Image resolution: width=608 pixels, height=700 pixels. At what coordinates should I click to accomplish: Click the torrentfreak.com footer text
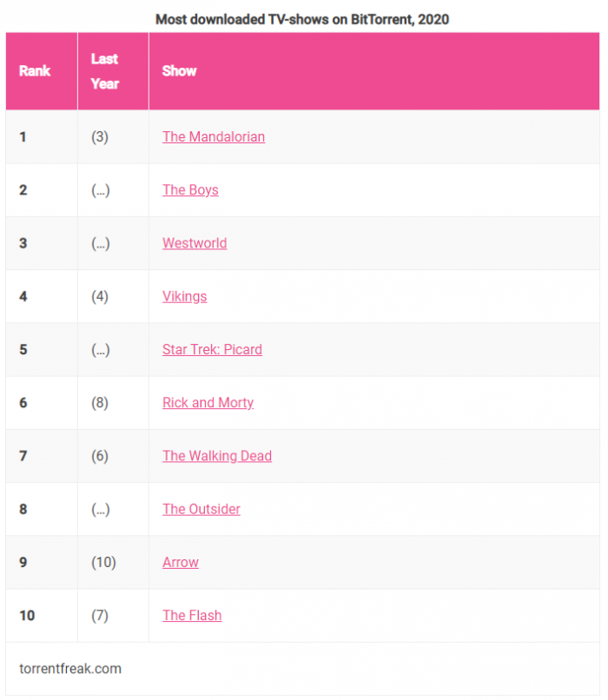point(70,668)
